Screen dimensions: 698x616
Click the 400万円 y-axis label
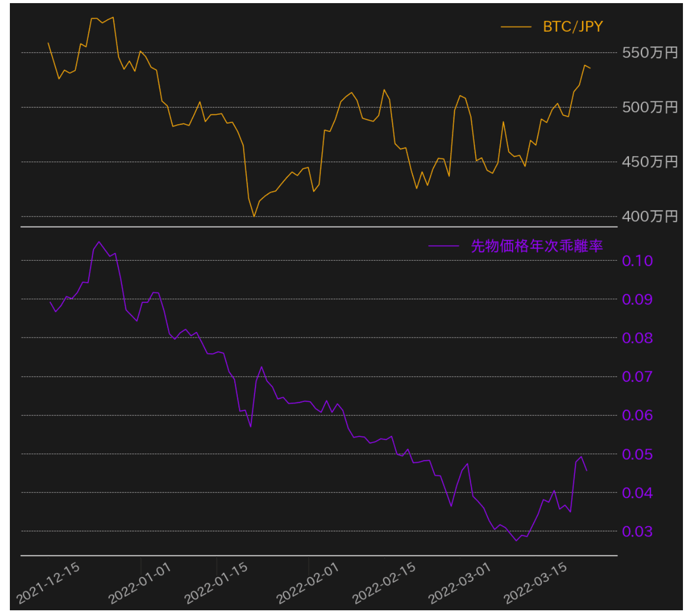click(x=650, y=216)
